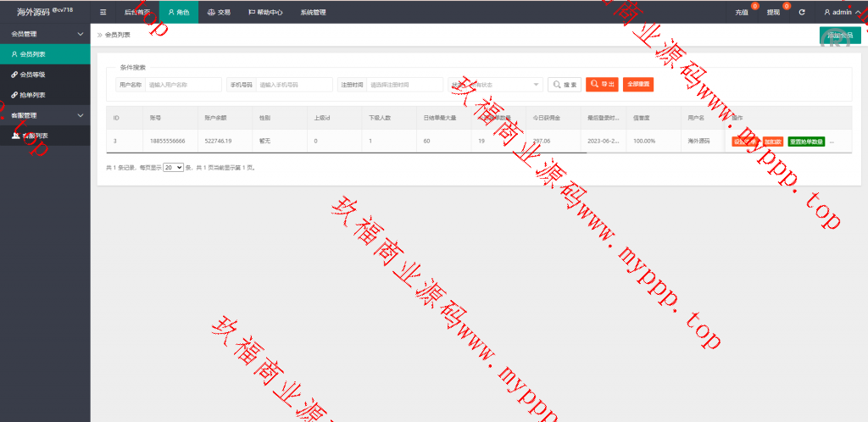This screenshot has width=868, height=422.
Task: Open 会员等级 in the sidebar
Action: point(33,75)
